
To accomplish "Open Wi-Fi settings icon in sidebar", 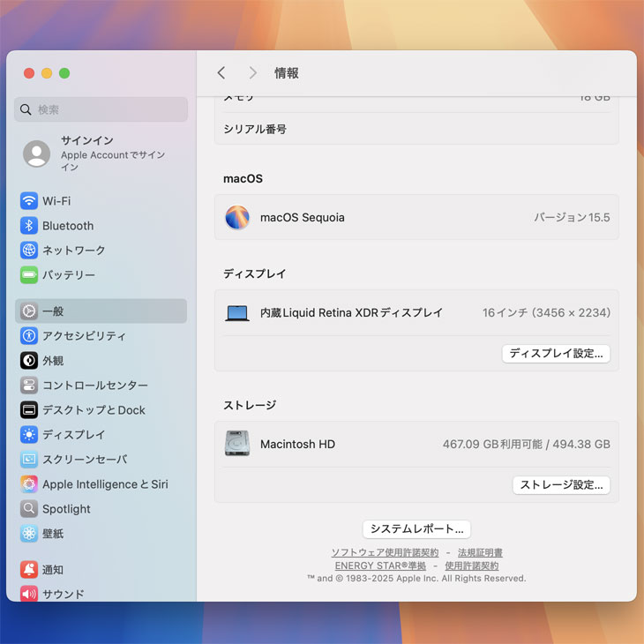I will 29,201.
